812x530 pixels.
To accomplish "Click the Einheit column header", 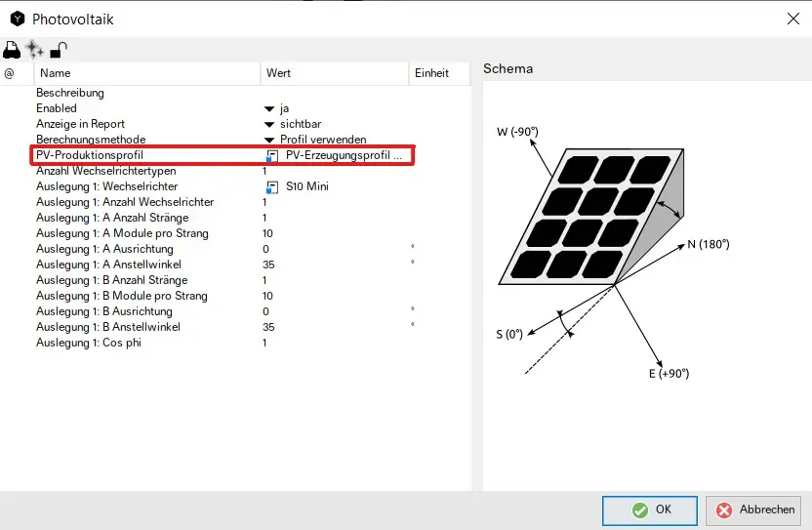I will click(439, 73).
